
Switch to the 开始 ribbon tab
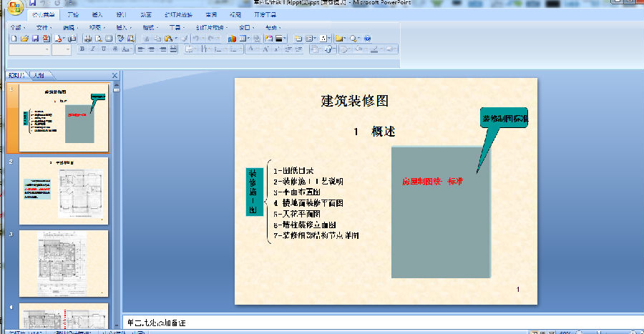(73, 15)
